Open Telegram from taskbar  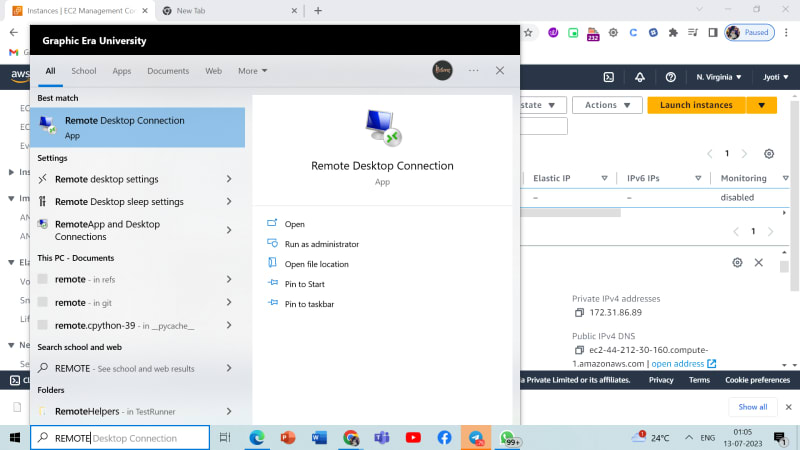tap(476, 438)
